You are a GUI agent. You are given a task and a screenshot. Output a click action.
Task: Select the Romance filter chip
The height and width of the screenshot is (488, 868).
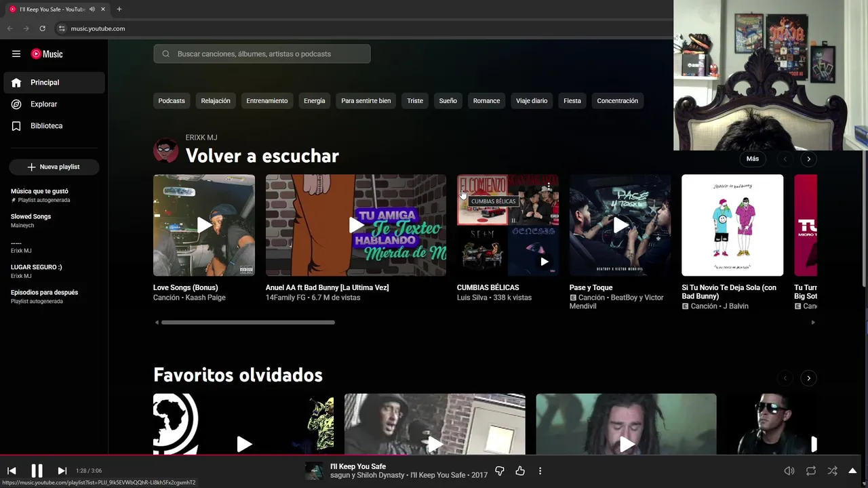(x=486, y=101)
